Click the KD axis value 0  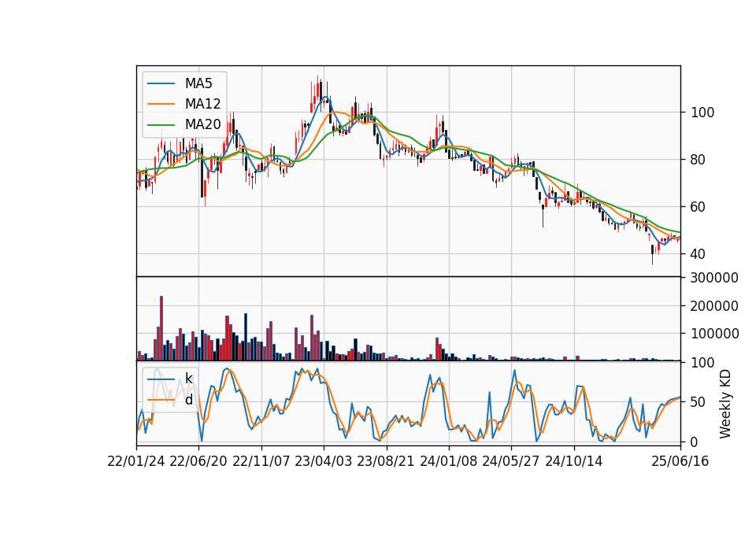pyautogui.click(x=695, y=441)
